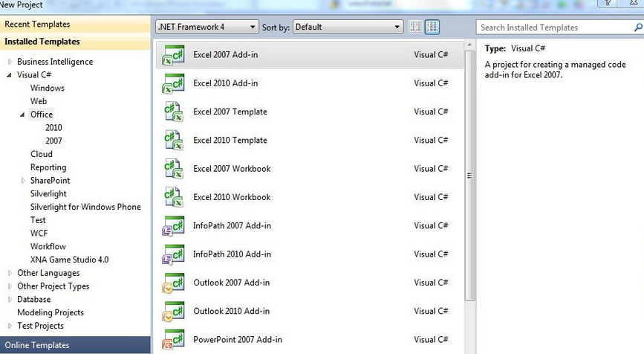The height and width of the screenshot is (354, 644).
Task: Click the Excel 2007 Template icon
Action: 173,112
